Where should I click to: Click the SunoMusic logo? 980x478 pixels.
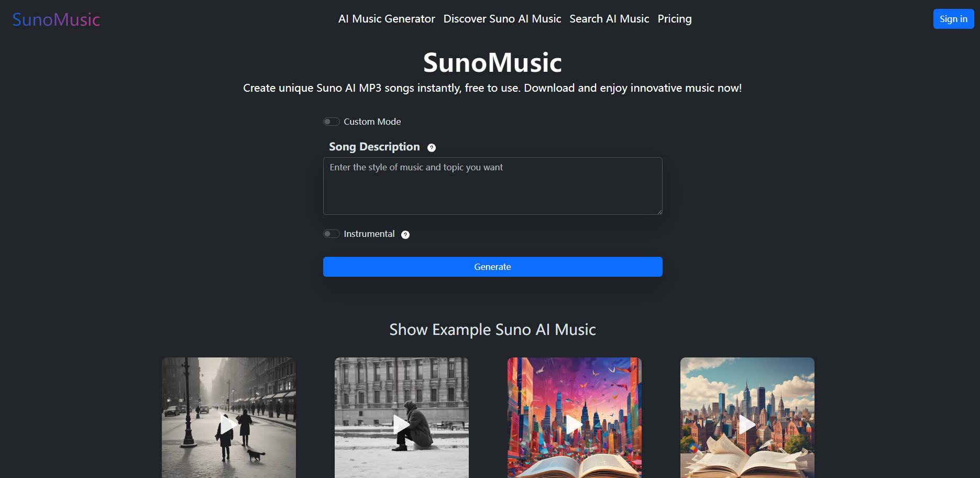(56, 19)
